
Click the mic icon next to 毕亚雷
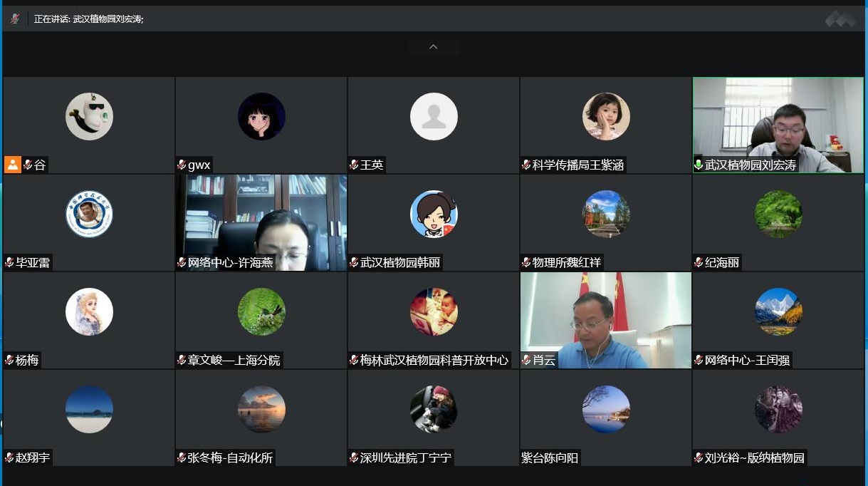(9, 263)
